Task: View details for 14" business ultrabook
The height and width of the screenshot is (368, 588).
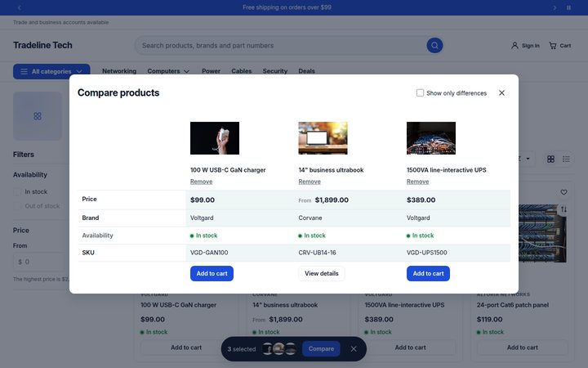Action: 322,273
